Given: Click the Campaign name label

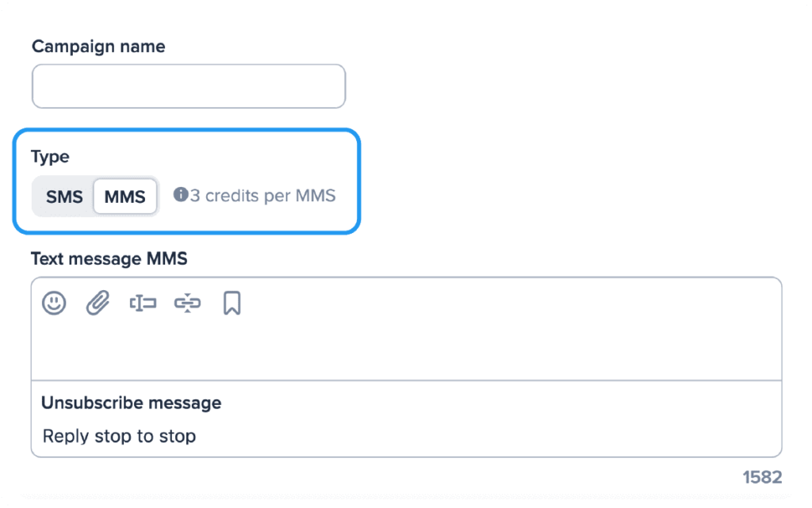Looking at the screenshot, I should [x=98, y=46].
